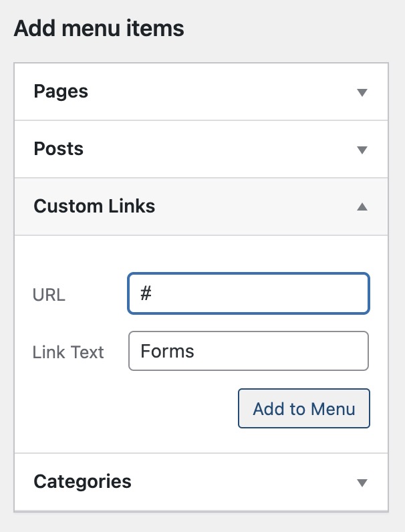
Task: Click the Link Text field label
Action: pyautogui.click(x=68, y=352)
